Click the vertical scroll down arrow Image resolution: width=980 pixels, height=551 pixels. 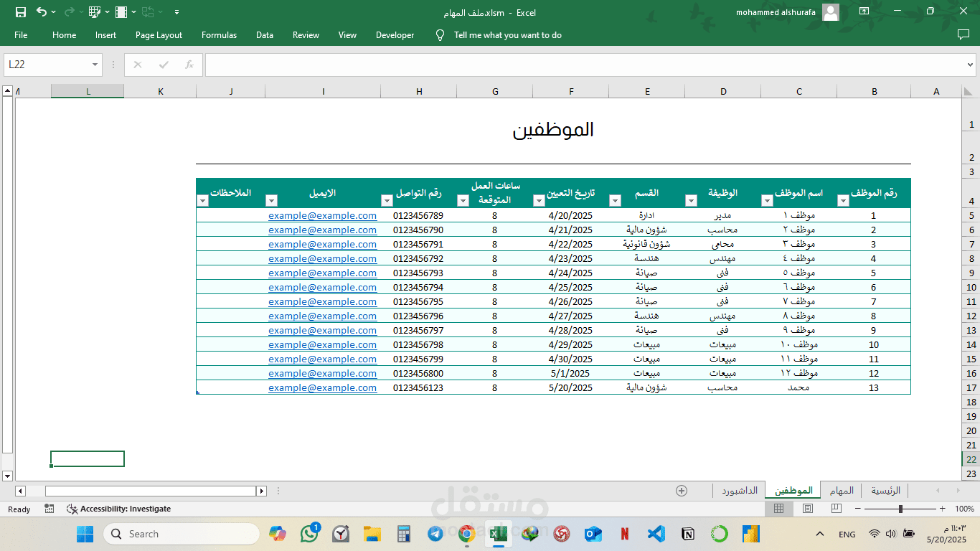(7, 476)
